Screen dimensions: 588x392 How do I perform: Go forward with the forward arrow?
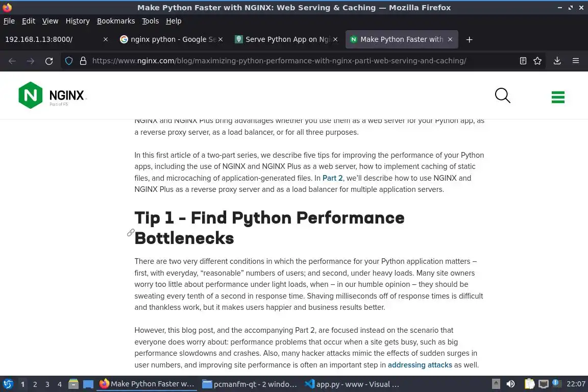(x=31, y=61)
